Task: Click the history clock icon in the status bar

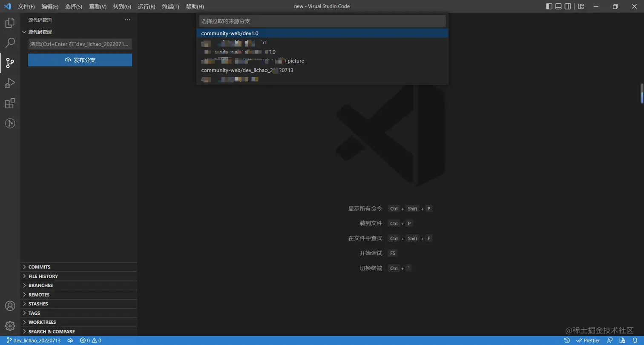Action: point(567,341)
